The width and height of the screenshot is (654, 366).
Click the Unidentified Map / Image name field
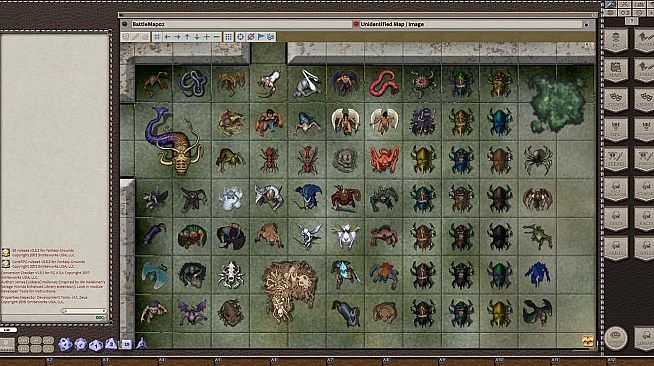470,24
